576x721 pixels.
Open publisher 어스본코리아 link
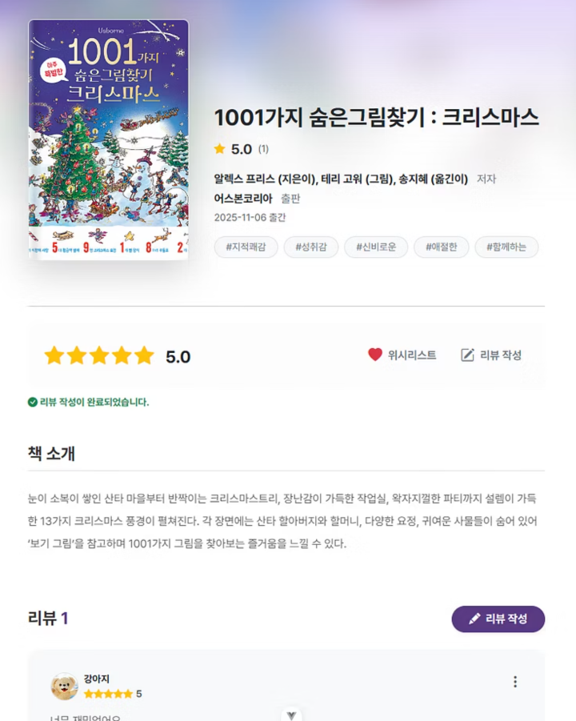click(243, 199)
